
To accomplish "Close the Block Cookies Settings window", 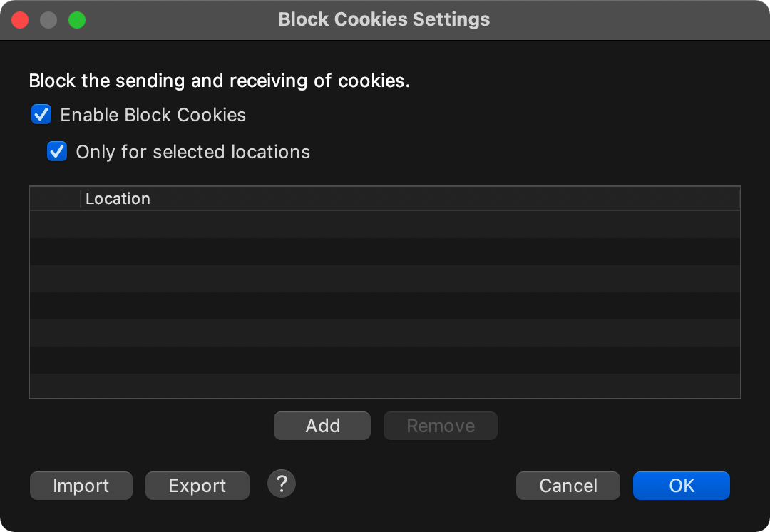I will tap(20, 20).
